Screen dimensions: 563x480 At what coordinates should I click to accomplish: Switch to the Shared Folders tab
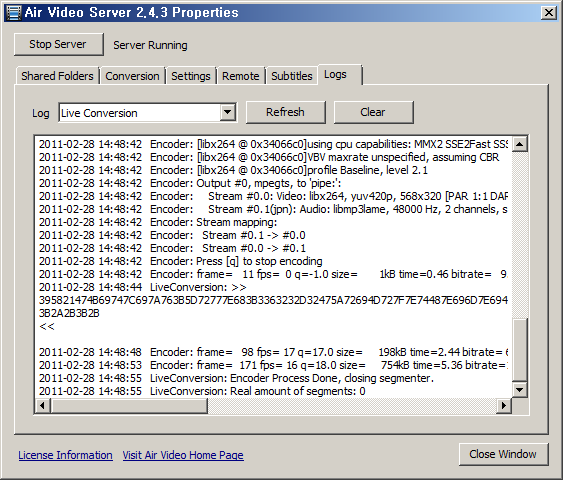[57, 76]
